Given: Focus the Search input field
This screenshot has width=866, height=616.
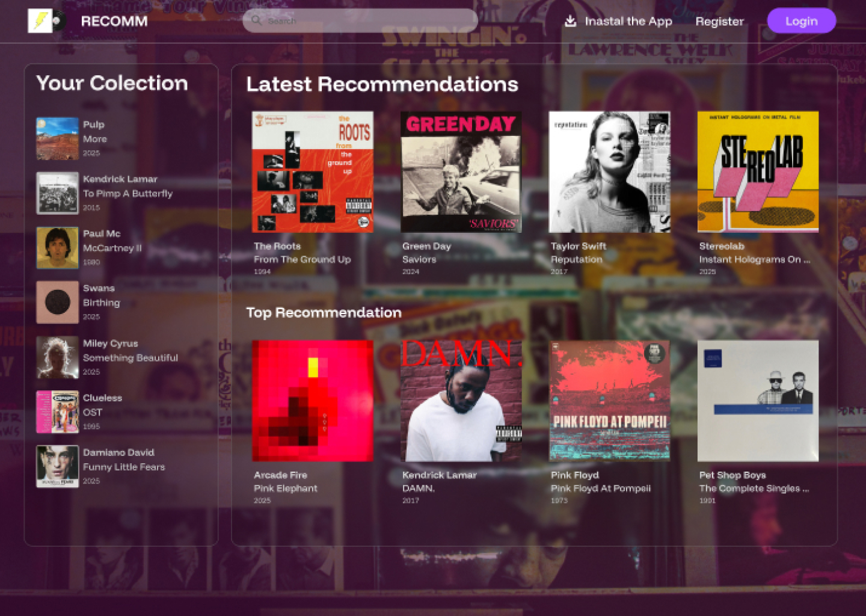Looking at the screenshot, I should [x=360, y=20].
